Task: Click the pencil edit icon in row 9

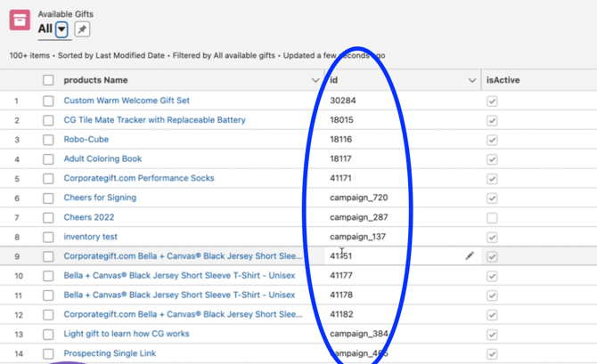Action: 470,256
